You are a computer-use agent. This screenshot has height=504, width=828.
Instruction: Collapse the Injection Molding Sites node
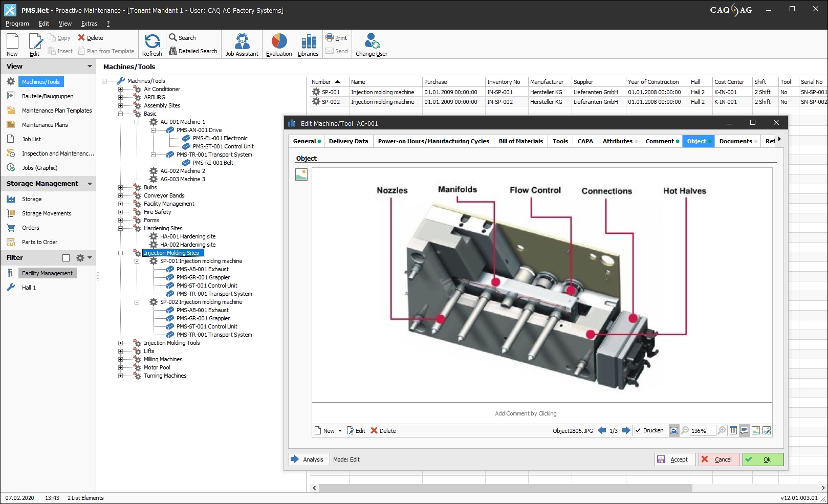pyautogui.click(x=120, y=253)
